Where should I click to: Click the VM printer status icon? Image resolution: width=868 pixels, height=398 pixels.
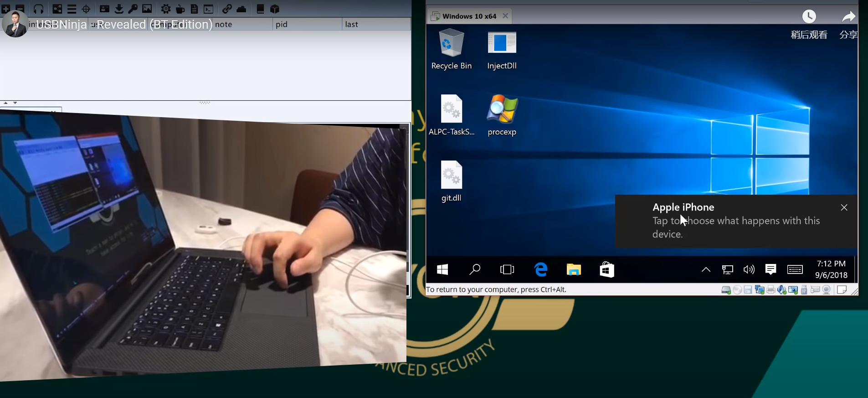[x=771, y=290]
